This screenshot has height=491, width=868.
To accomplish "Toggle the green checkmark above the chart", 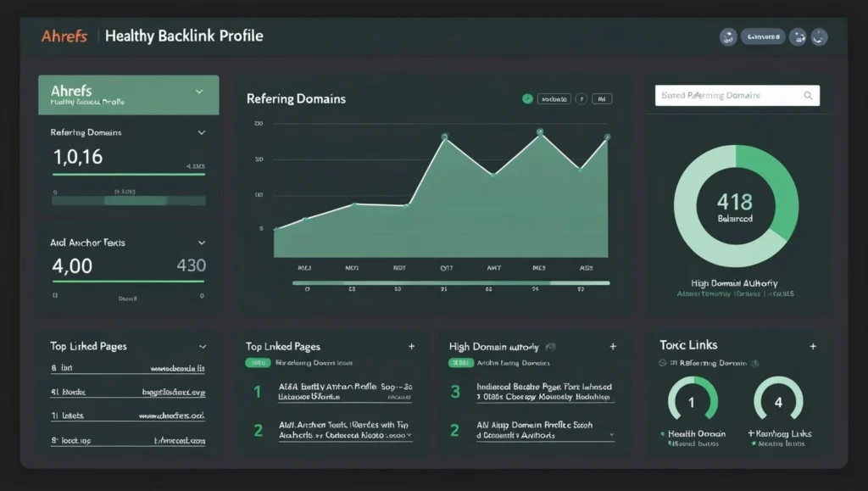I will pyautogui.click(x=527, y=98).
